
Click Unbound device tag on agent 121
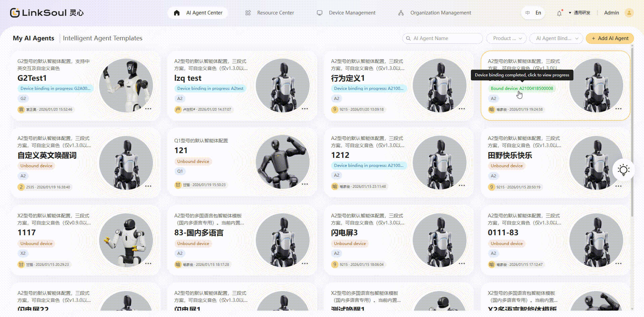tap(193, 162)
